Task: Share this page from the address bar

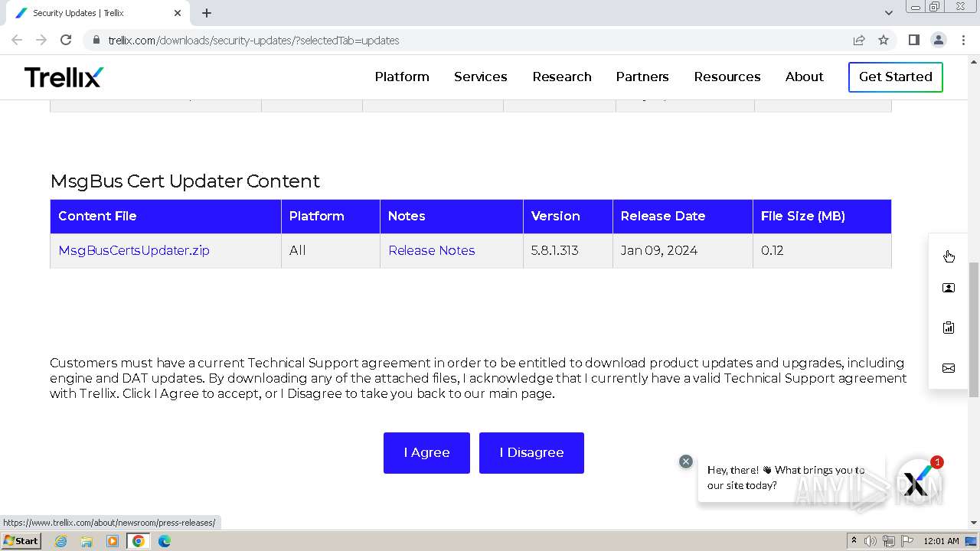Action: pos(859,41)
